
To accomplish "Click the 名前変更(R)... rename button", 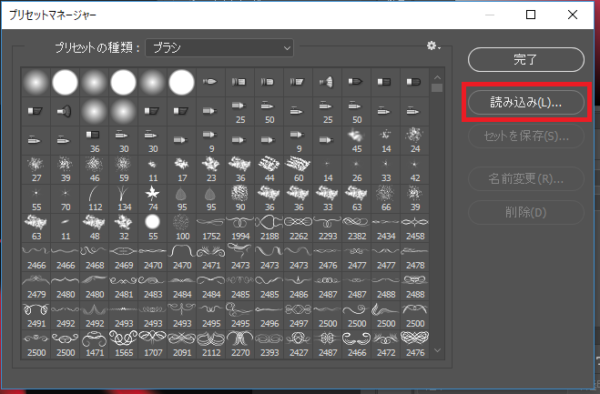I will [x=526, y=178].
